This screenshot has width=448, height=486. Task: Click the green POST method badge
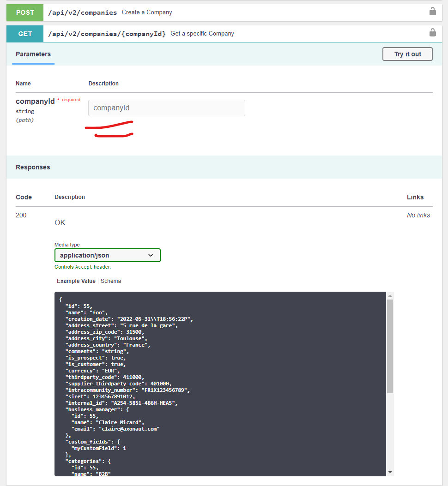tap(25, 12)
